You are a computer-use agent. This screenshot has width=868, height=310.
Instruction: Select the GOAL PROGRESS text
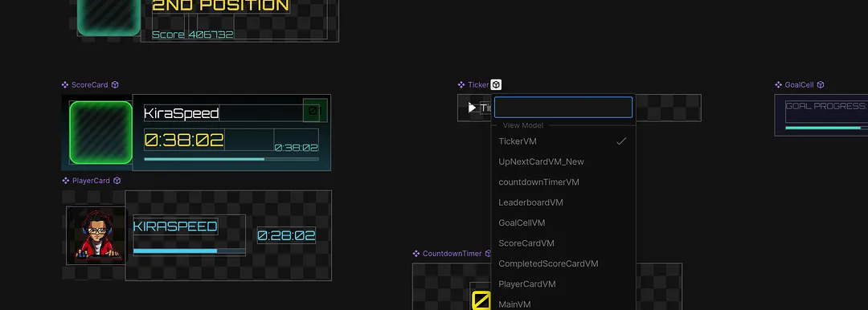pyautogui.click(x=826, y=106)
